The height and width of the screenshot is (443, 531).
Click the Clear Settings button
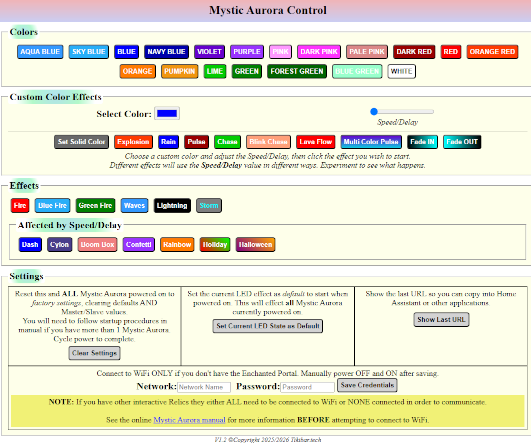click(x=94, y=353)
